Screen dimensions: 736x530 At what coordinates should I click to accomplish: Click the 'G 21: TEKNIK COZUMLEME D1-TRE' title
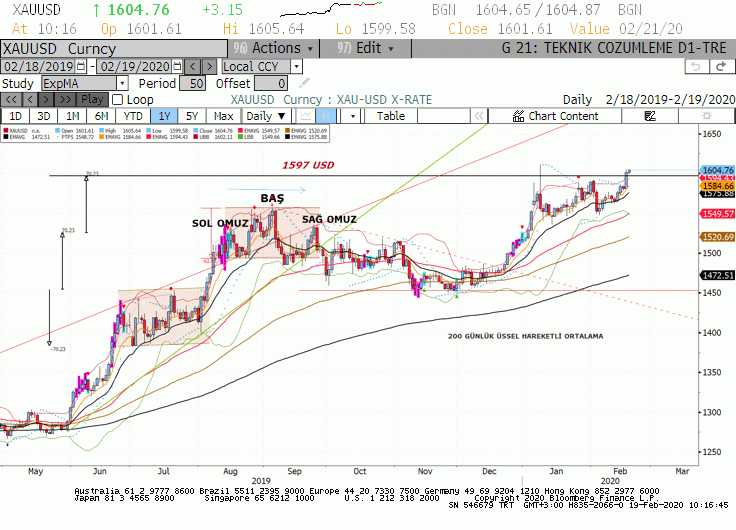(614, 48)
